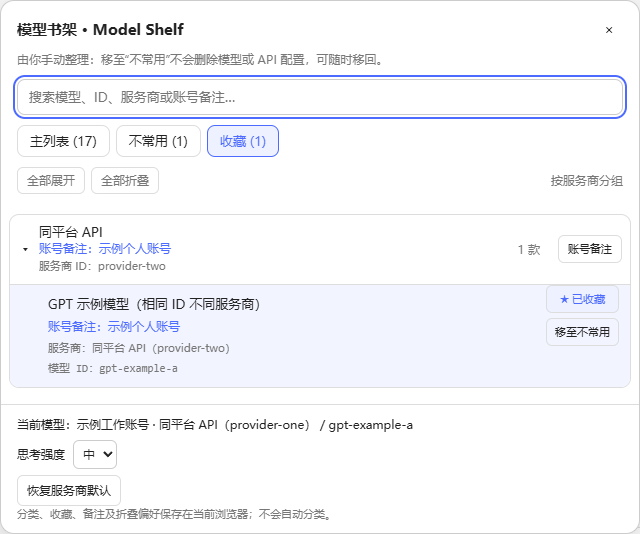Collapse the 同平台 API group triangle

coord(25,249)
